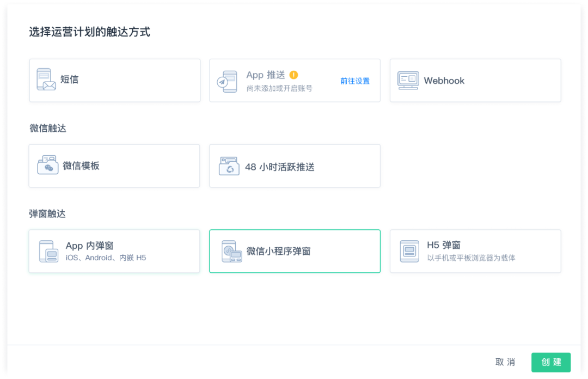Viewport: 588px width, 379px height.
Task: Click the green 创建 button
Action: (x=551, y=362)
